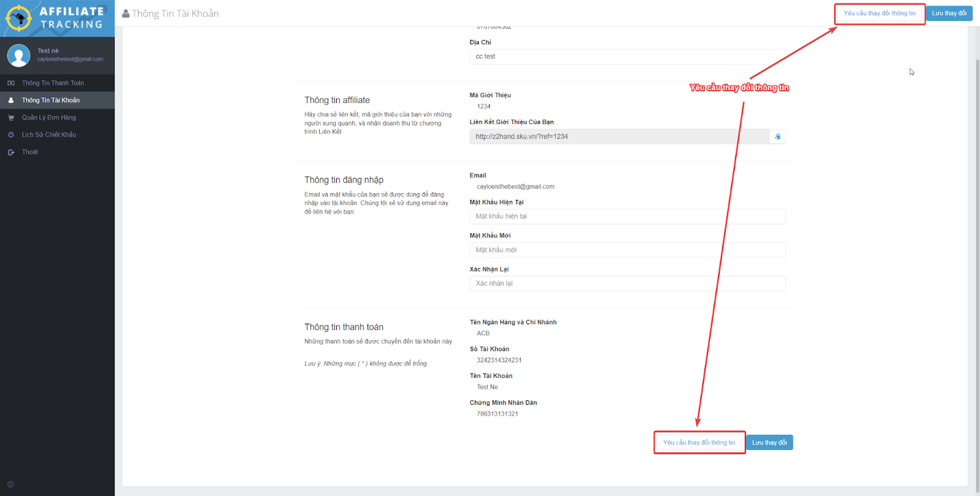Select the referral link text field
Screen dimensions: 980x496
(619, 137)
